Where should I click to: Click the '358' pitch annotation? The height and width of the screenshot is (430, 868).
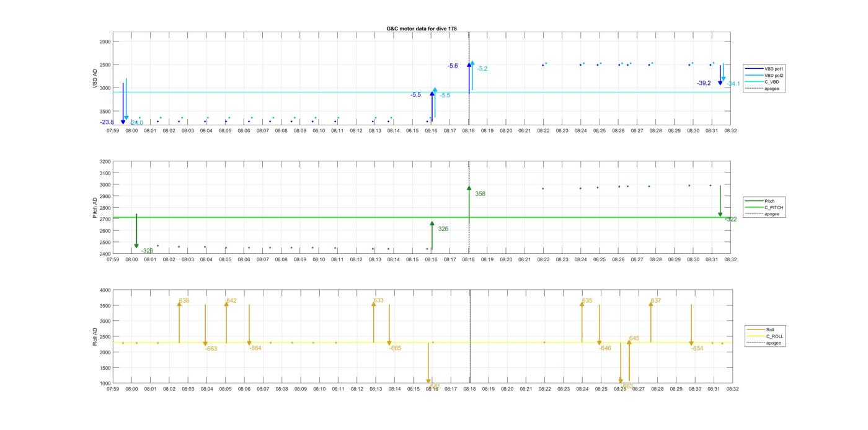click(x=480, y=194)
